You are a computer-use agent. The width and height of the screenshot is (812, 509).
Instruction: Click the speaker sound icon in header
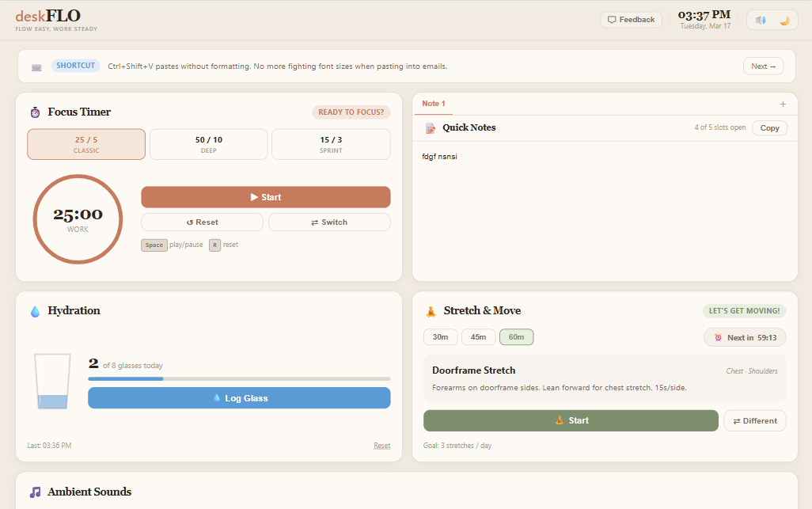click(x=761, y=19)
